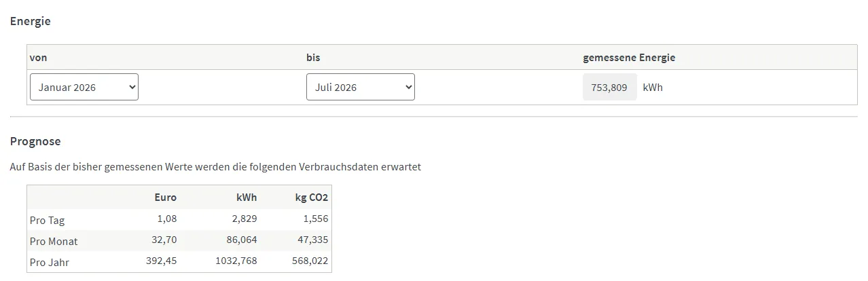Image resolution: width=868 pixels, height=281 pixels.
Task: Click the kWh column header in forecast table
Action: click(x=247, y=198)
